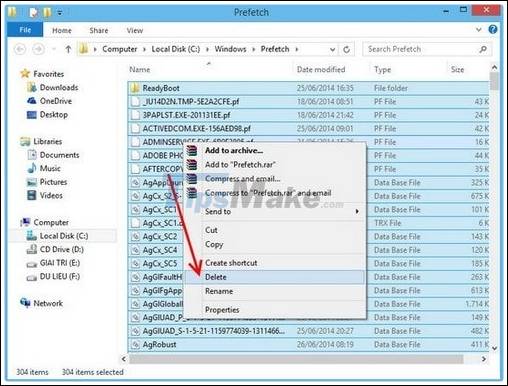Choose Compress to "Prefetch.rar" and email
The height and width of the screenshot is (386, 508).
click(268, 193)
